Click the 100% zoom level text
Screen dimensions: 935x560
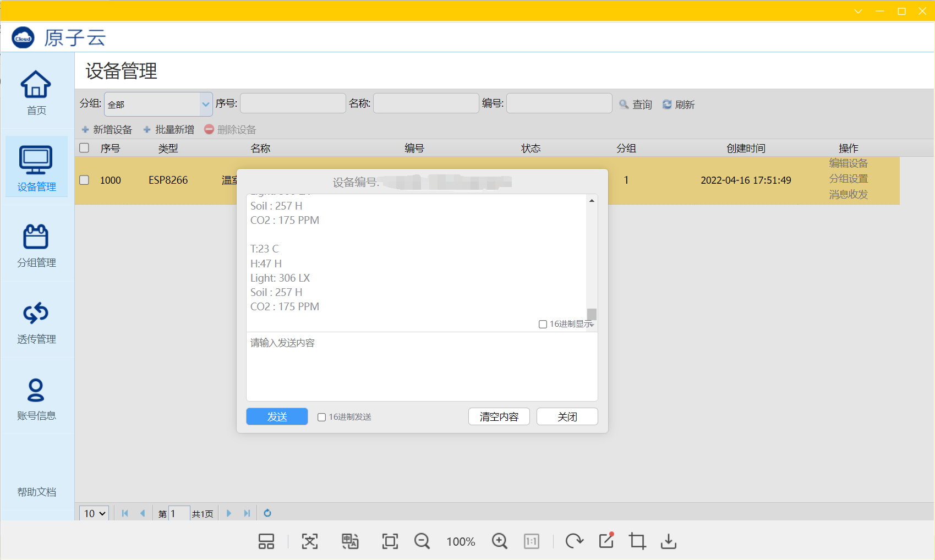pos(461,542)
